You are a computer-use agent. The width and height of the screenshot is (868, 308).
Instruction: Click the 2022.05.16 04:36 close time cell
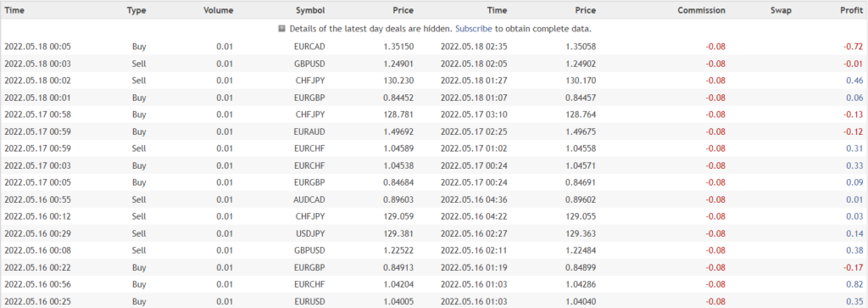(x=474, y=199)
